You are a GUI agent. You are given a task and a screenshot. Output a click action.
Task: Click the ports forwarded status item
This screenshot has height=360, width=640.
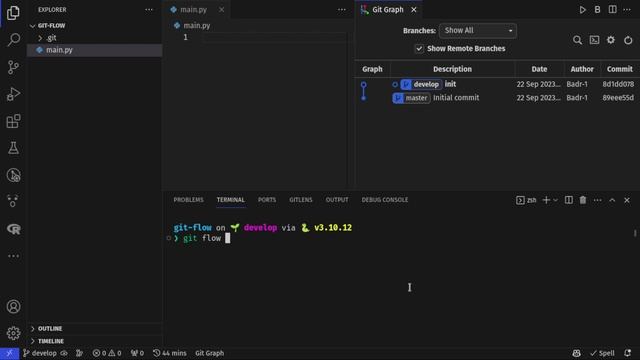pyautogui.click(x=137, y=353)
